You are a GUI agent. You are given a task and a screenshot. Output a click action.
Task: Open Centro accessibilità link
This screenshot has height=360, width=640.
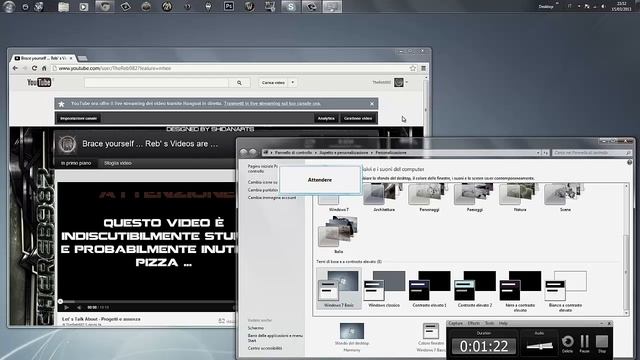coord(265,348)
